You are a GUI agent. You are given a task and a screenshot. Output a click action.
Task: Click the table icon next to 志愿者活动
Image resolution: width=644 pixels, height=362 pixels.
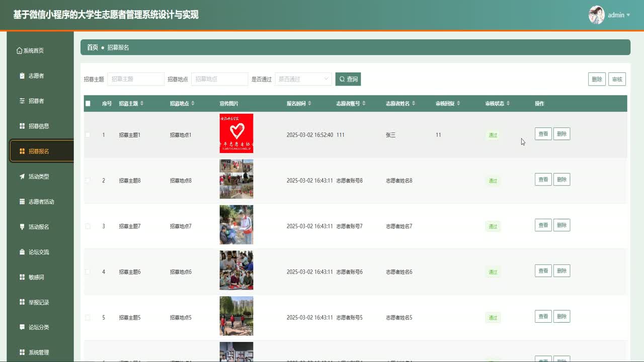point(22,202)
